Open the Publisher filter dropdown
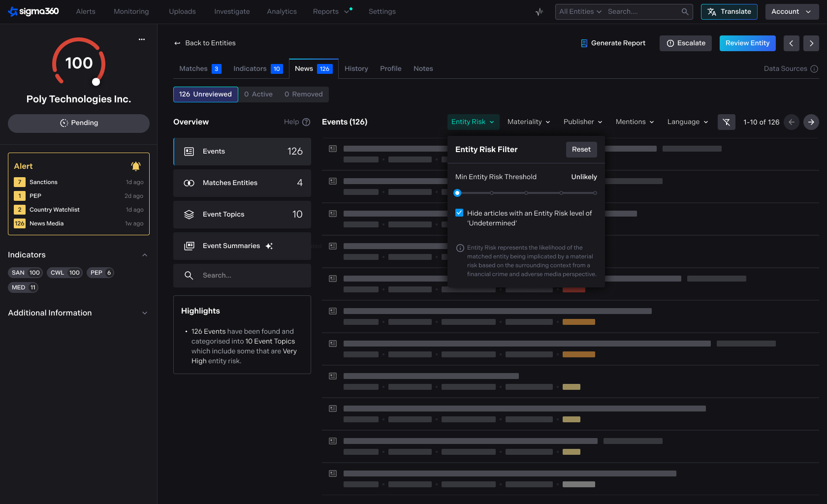The width and height of the screenshot is (827, 504). coord(583,122)
